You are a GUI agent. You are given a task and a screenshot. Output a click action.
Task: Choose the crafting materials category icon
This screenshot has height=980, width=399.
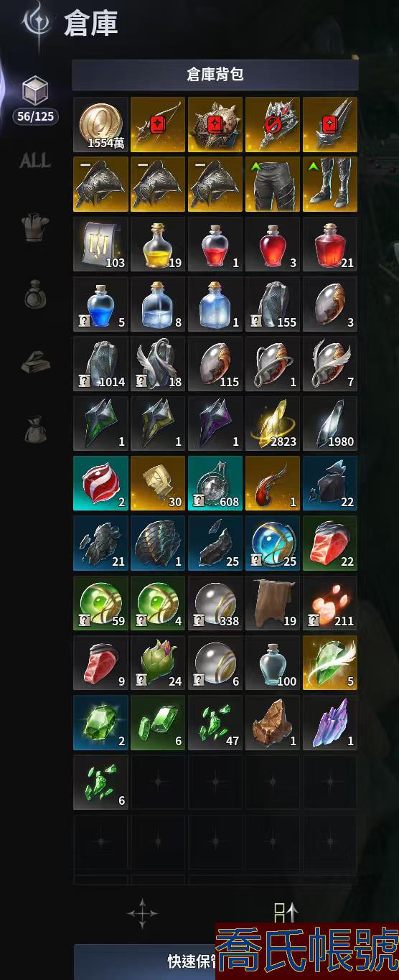(x=34, y=363)
